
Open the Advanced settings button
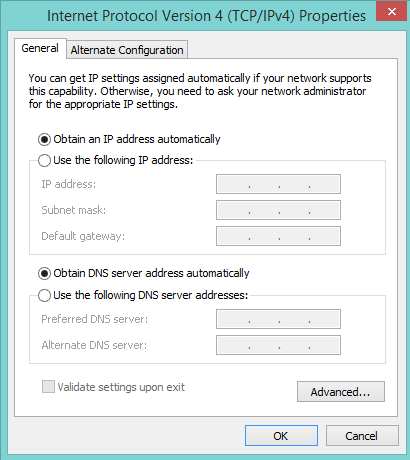coord(341,392)
